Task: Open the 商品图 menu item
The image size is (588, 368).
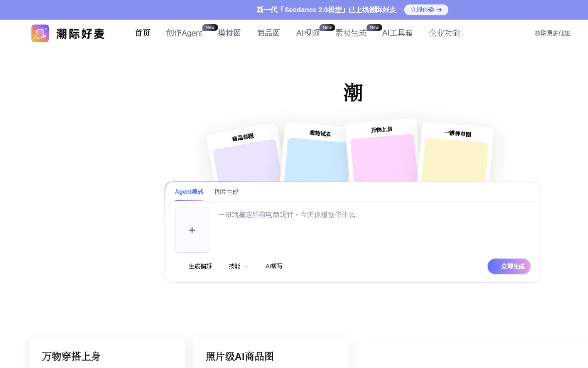Action: point(268,33)
